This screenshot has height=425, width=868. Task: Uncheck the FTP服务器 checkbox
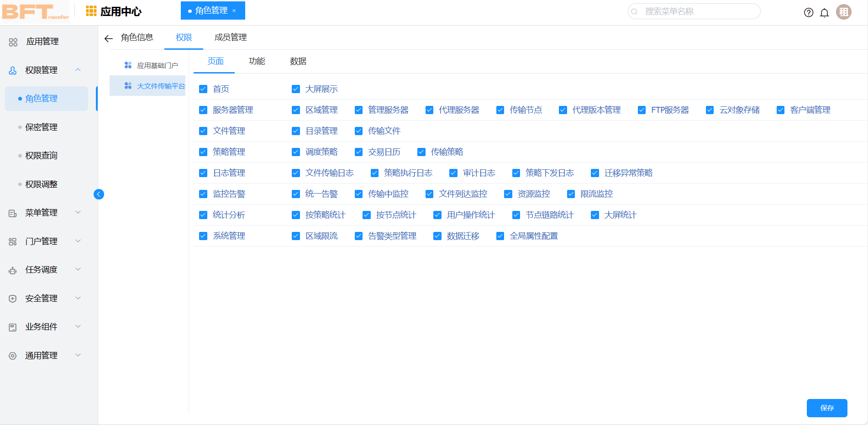[x=642, y=110]
